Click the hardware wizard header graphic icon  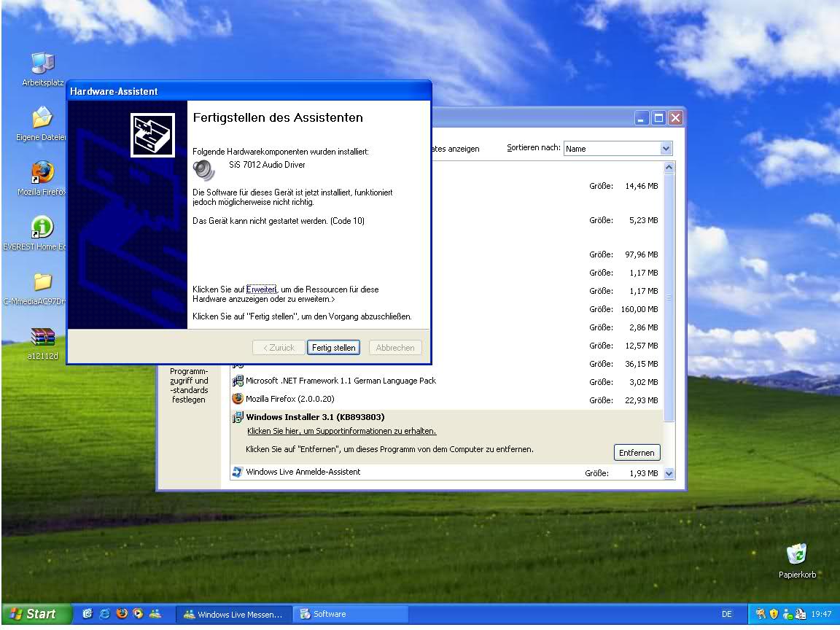pyautogui.click(x=152, y=135)
